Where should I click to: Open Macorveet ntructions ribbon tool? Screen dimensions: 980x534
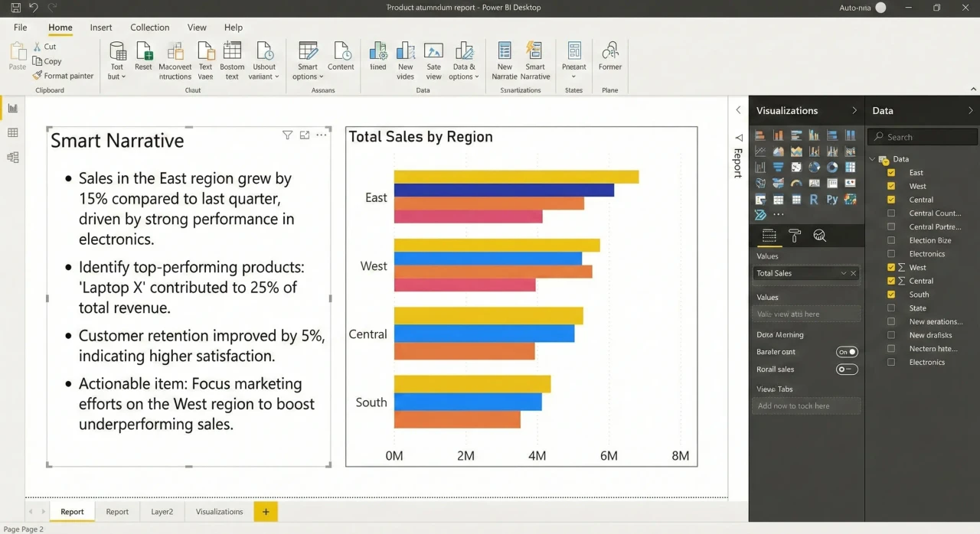pos(175,52)
